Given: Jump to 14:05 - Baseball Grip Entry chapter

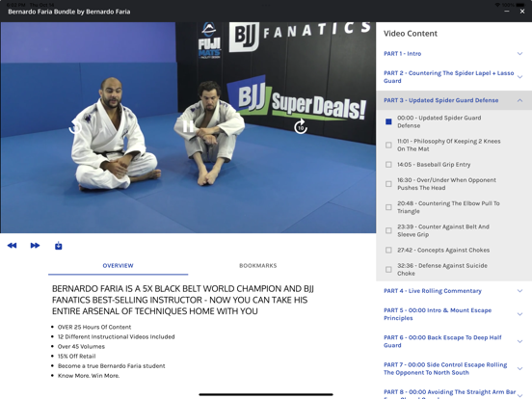Looking at the screenshot, I should point(434,165).
